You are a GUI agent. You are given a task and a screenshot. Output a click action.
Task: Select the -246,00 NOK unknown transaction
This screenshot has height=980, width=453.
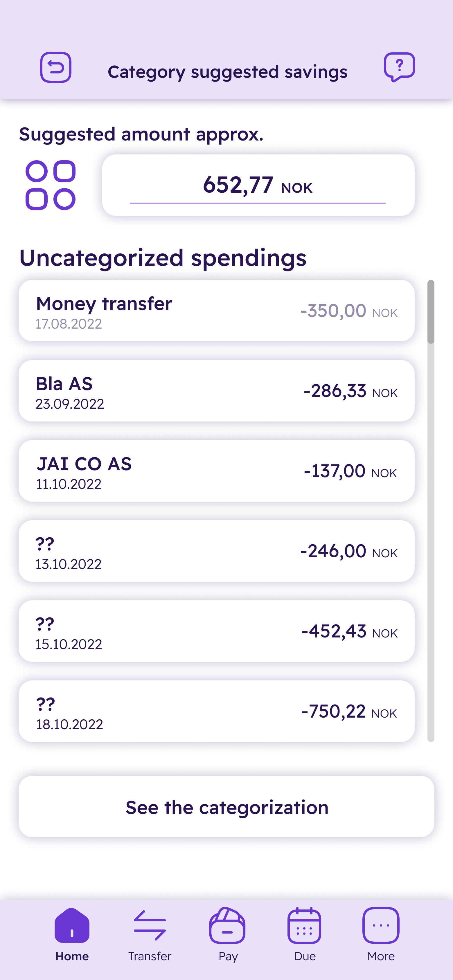[217, 551]
